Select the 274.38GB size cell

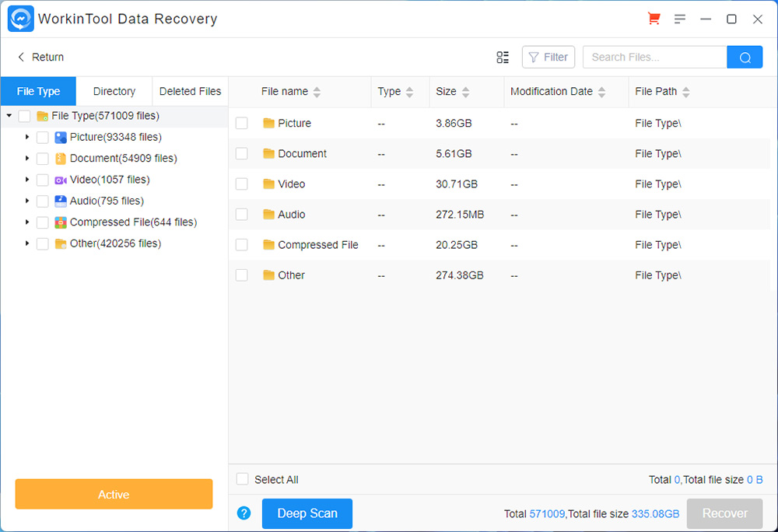click(460, 275)
